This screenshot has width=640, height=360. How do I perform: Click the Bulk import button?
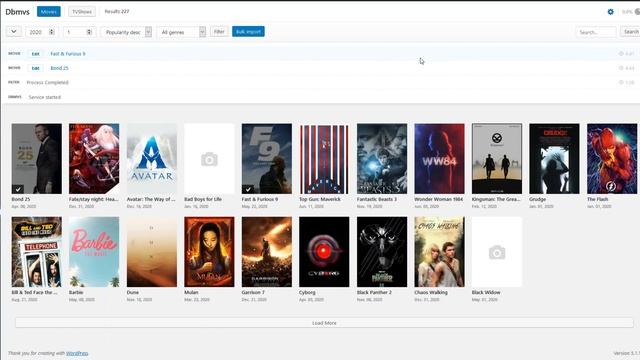tap(248, 31)
